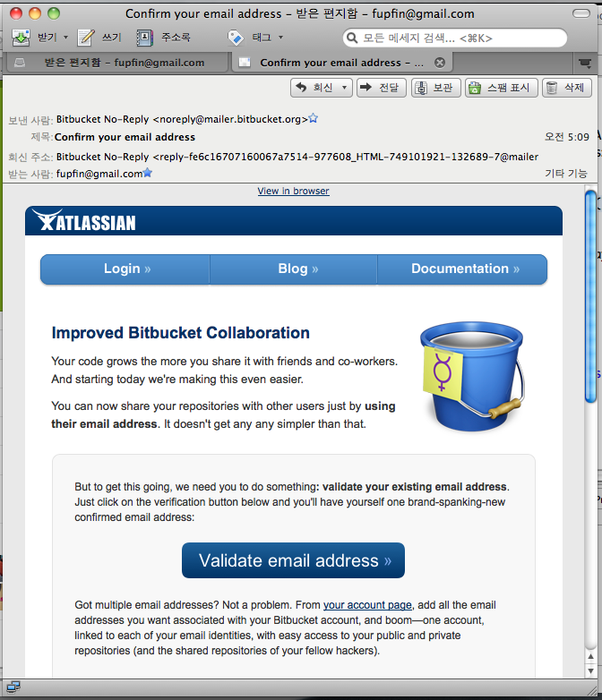Screen dimensions: 602x700
Task: Click the Login » button in email
Action: pyautogui.click(x=125, y=269)
